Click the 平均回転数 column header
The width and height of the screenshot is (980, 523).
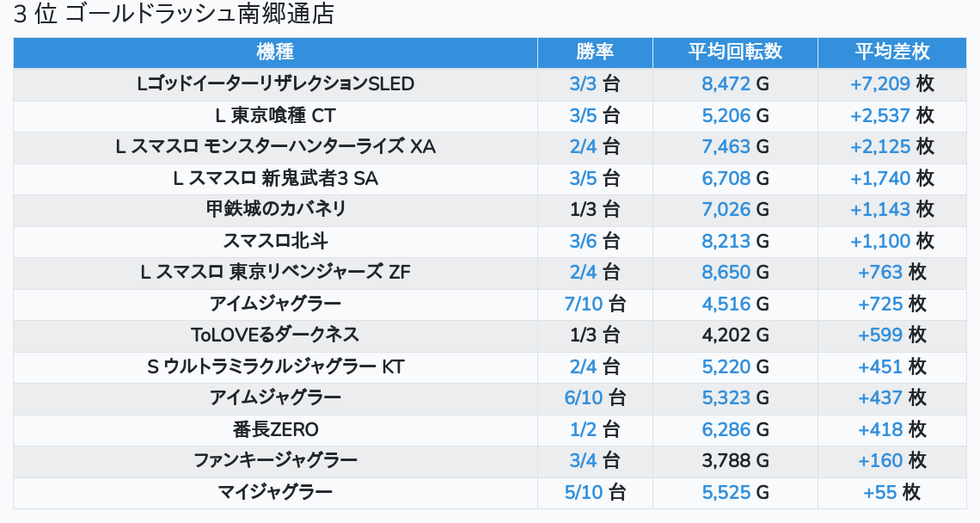(x=735, y=52)
